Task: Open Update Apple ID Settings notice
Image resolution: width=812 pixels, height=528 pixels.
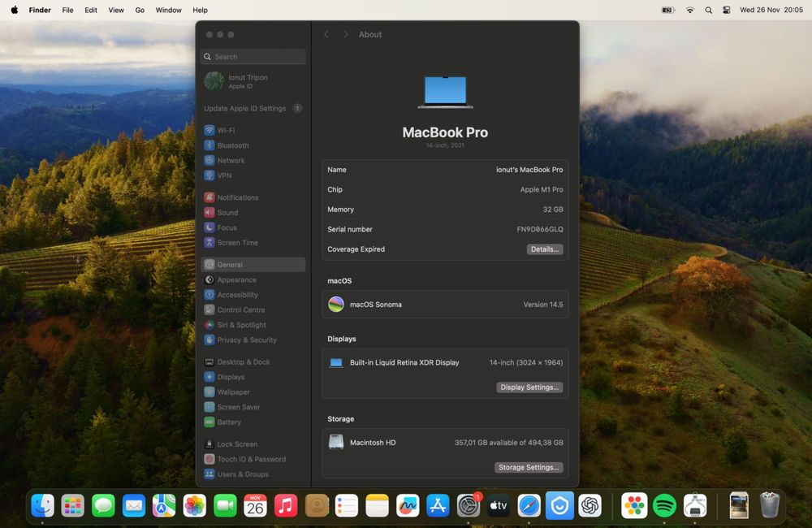Action: point(253,108)
